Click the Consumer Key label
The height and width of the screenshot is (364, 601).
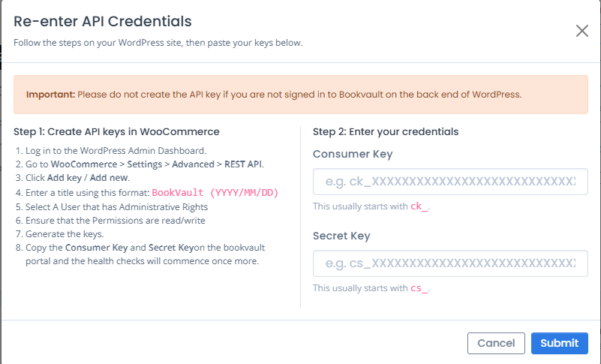(353, 154)
